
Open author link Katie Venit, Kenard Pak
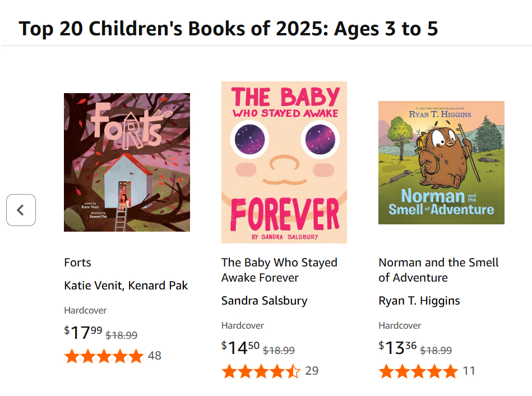(126, 286)
